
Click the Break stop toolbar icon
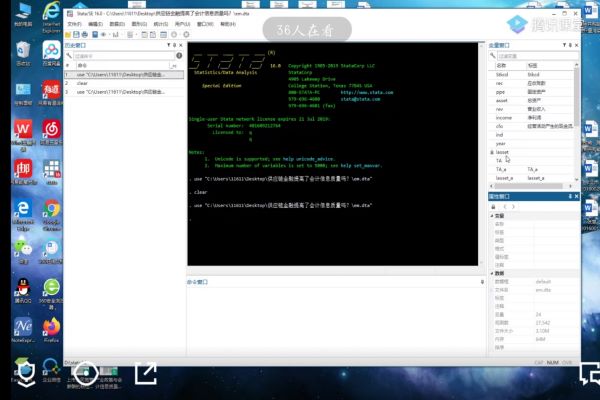point(186,35)
